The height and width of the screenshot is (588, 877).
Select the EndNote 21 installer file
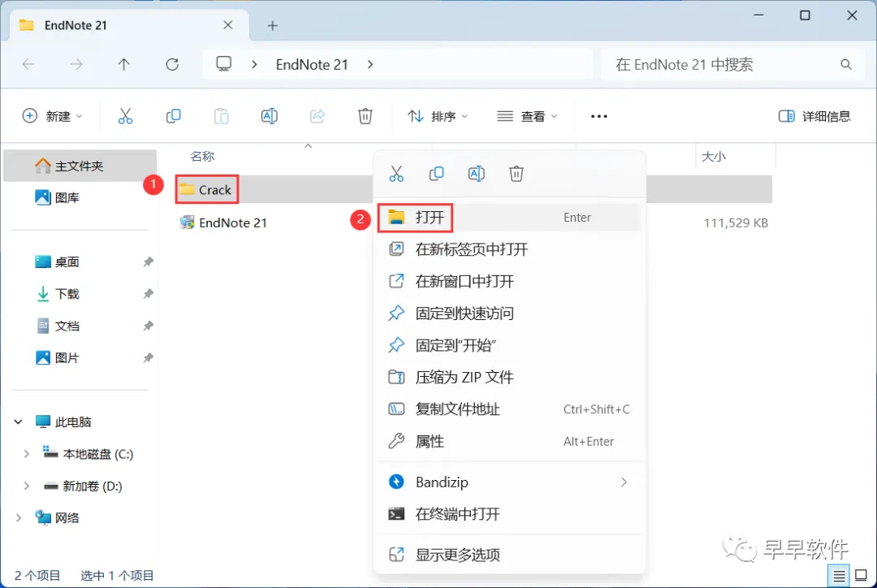223,223
